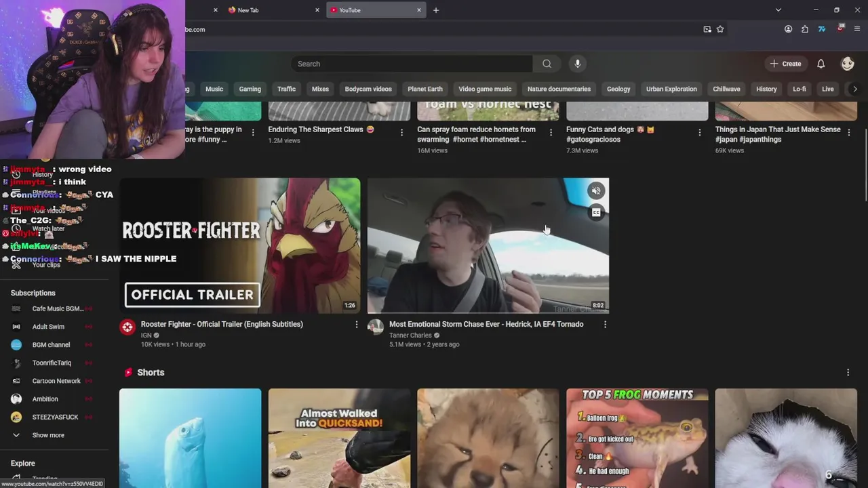The height and width of the screenshot is (488, 868).
Task: Select the Geology chip
Action: point(618,89)
